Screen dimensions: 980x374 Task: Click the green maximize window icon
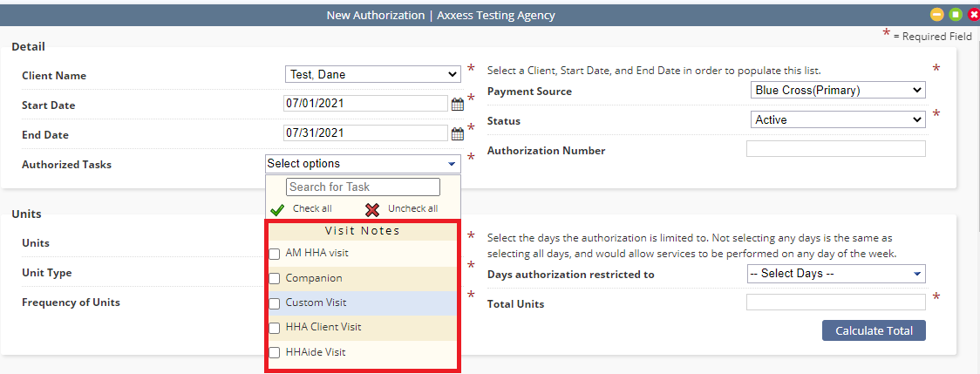click(956, 14)
